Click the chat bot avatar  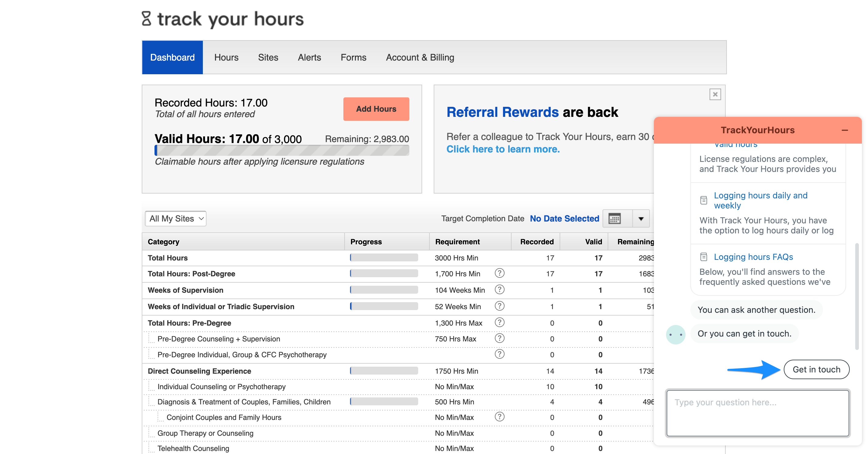click(675, 335)
